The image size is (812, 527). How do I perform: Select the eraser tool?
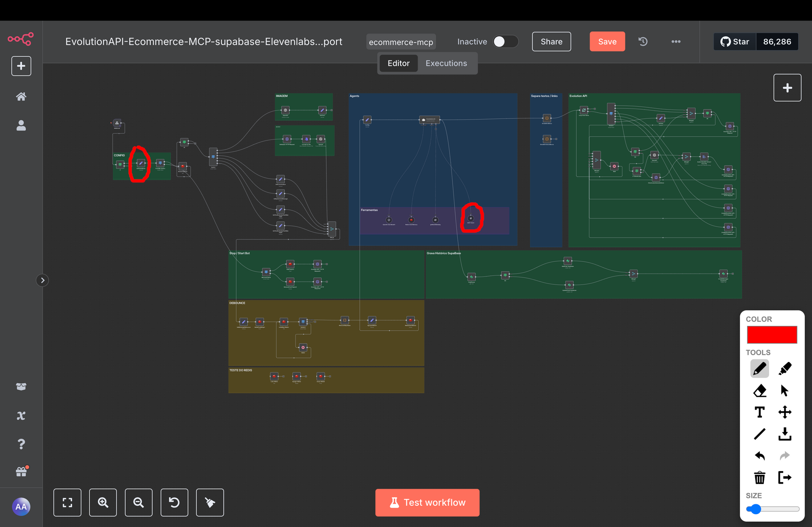click(x=759, y=391)
